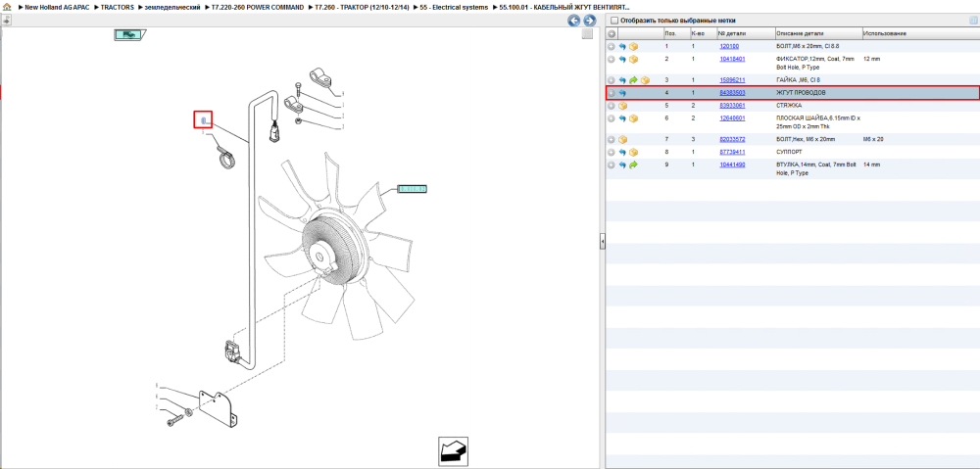Click the blue arrow icon for part 15896211

pyautogui.click(x=622, y=80)
